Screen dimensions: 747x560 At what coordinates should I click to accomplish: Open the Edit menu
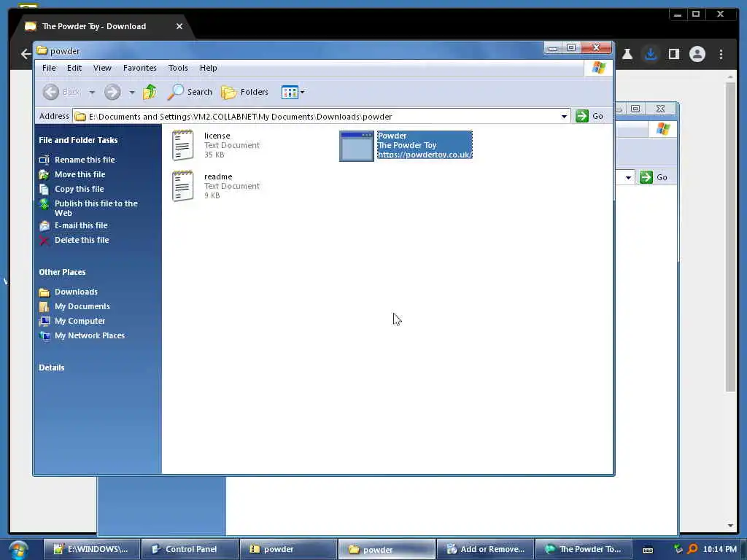tap(74, 68)
